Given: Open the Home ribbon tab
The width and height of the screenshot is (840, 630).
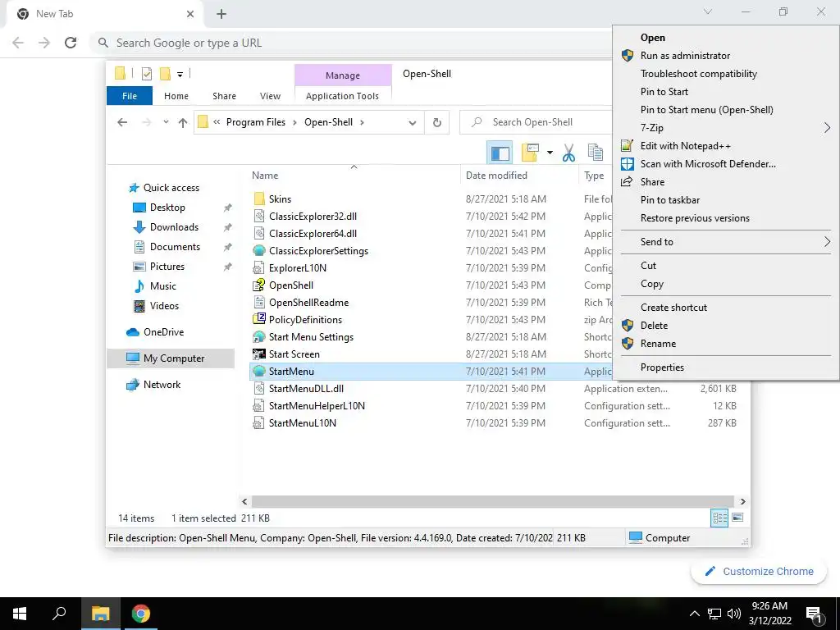Looking at the screenshot, I should coord(176,96).
